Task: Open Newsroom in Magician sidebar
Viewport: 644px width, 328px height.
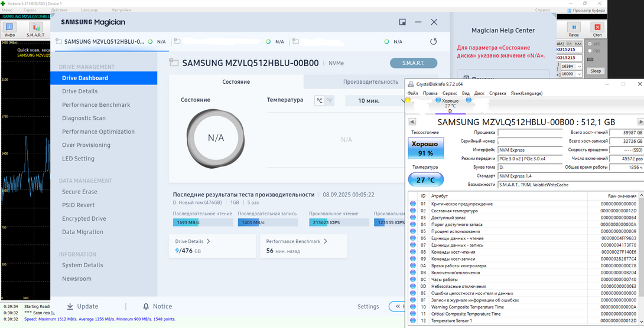Action: tap(77, 278)
